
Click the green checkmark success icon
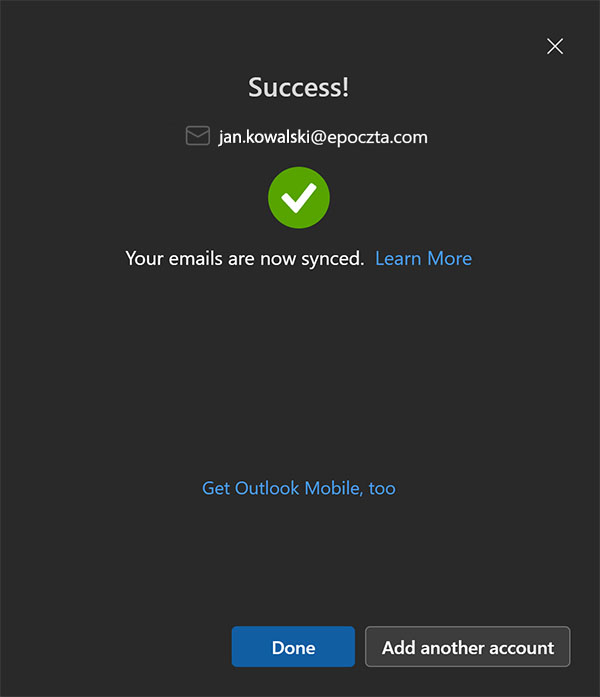point(299,198)
